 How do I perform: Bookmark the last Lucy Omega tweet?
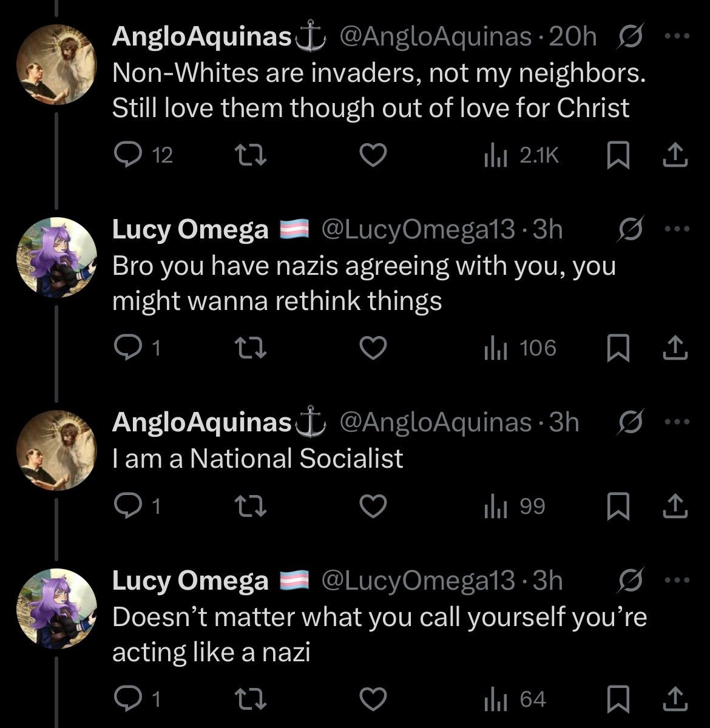618,699
